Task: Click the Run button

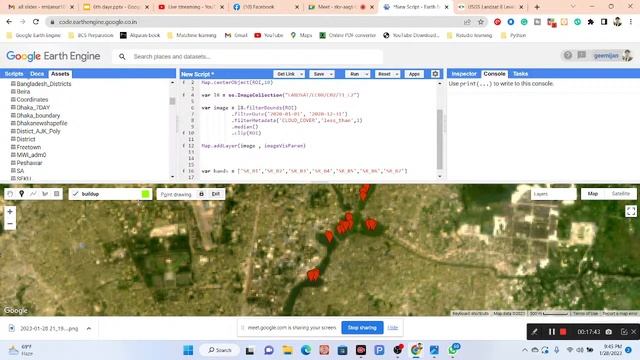Action: (x=354, y=74)
